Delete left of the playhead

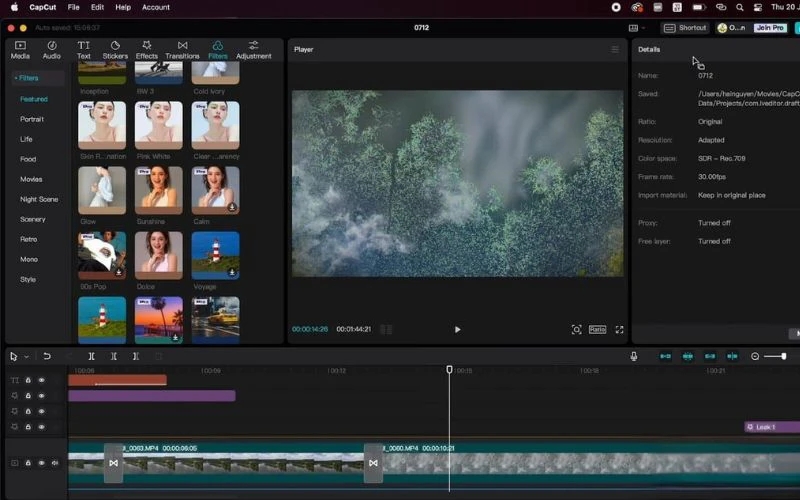click(114, 356)
